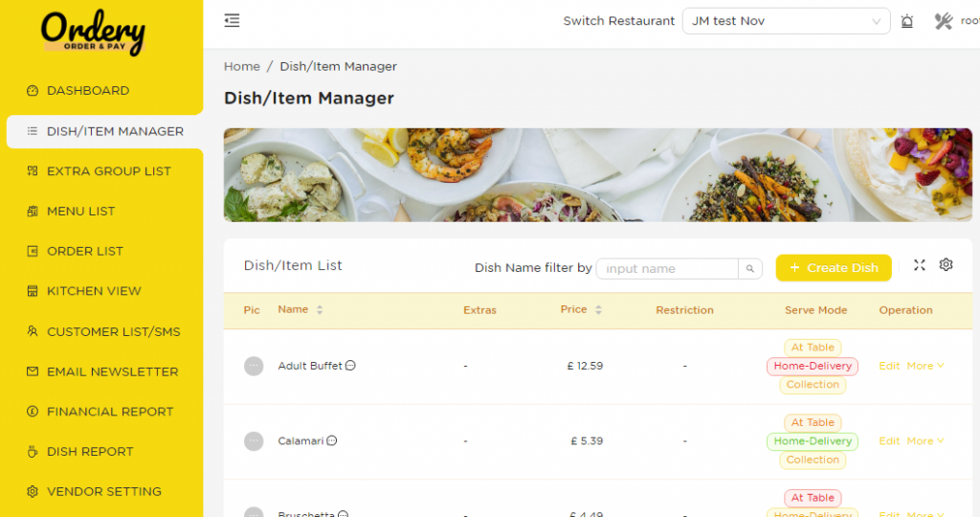This screenshot has height=517, width=980.
Task: Toggle At Table tag for Adult Buffet
Action: pyautogui.click(x=813, y=347)
